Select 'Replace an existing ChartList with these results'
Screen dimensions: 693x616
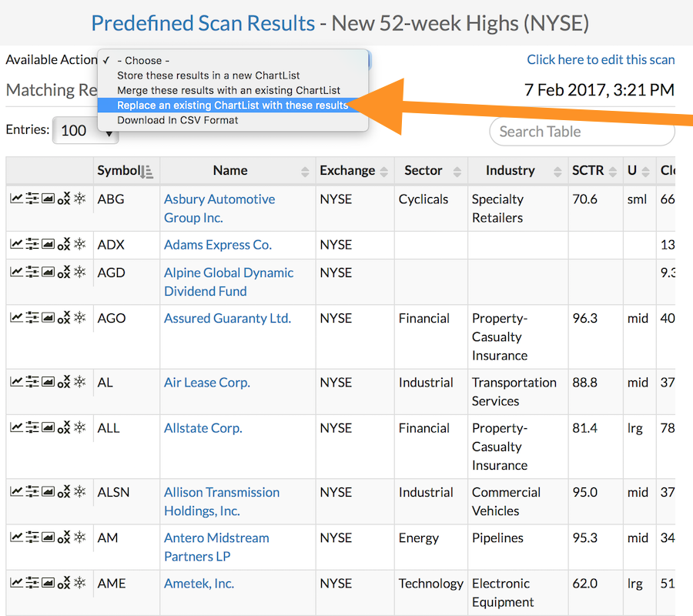point(232,105)
